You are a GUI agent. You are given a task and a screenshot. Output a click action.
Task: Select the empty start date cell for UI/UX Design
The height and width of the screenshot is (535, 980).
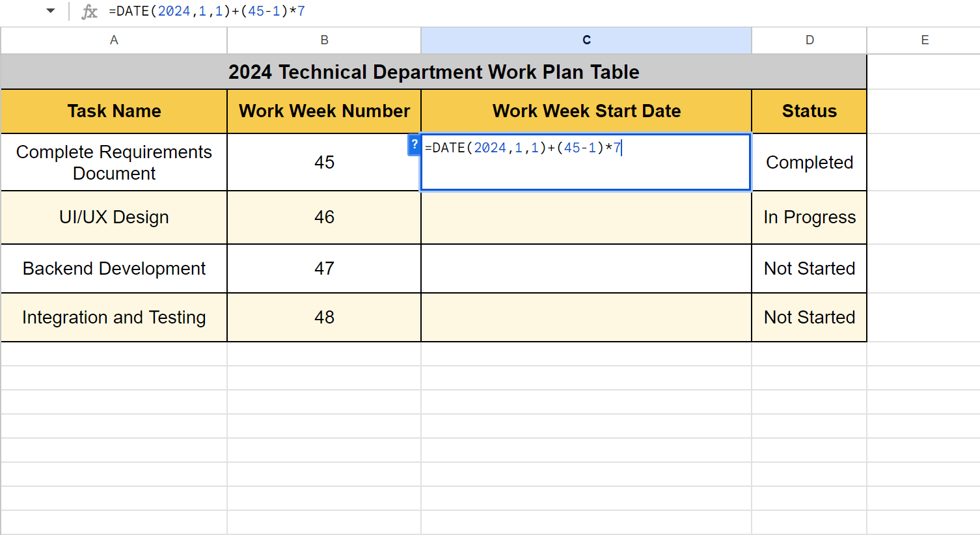coord(586,217)
